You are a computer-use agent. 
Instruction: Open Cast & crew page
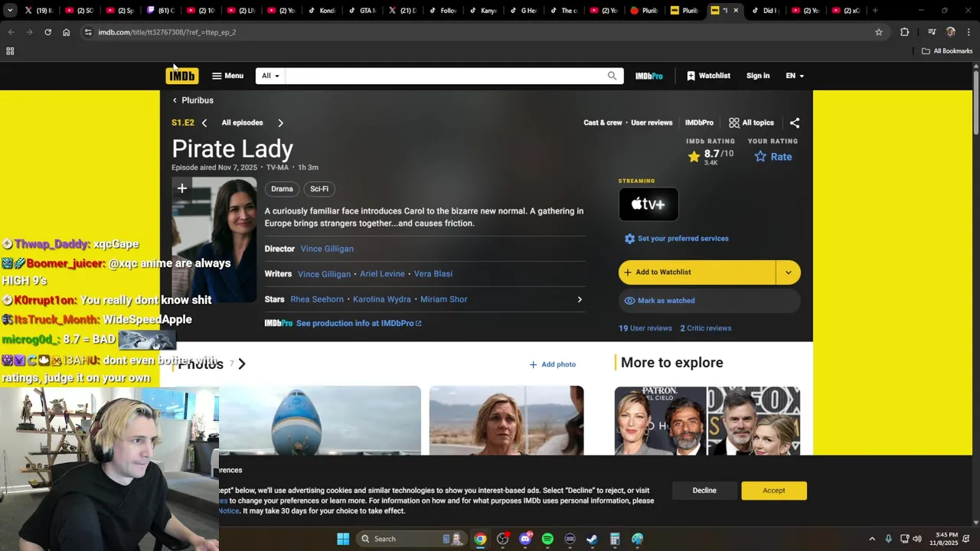point(603,122)
